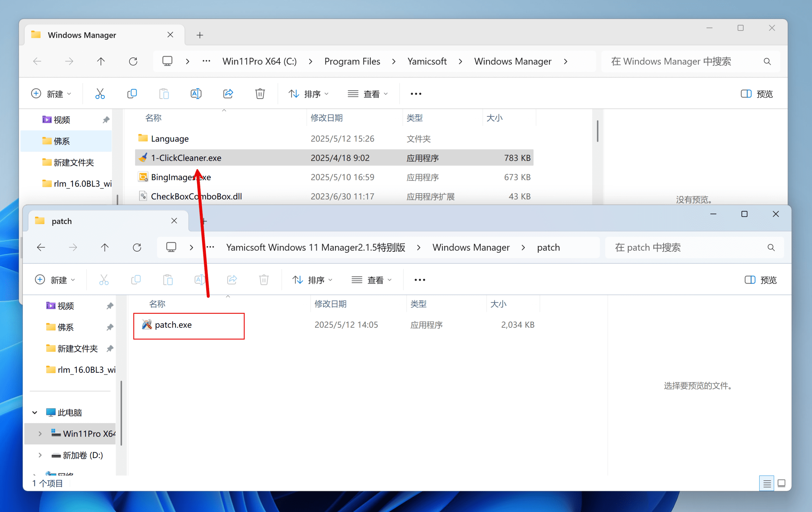Click the Share icon in top window toolbar

(x=228, y=94)
